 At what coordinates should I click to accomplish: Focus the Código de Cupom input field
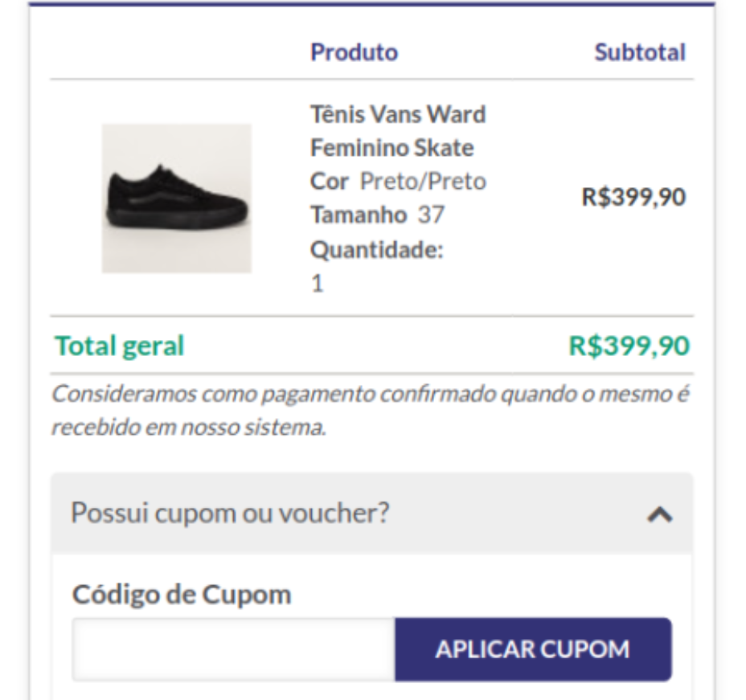pos(233,649)
